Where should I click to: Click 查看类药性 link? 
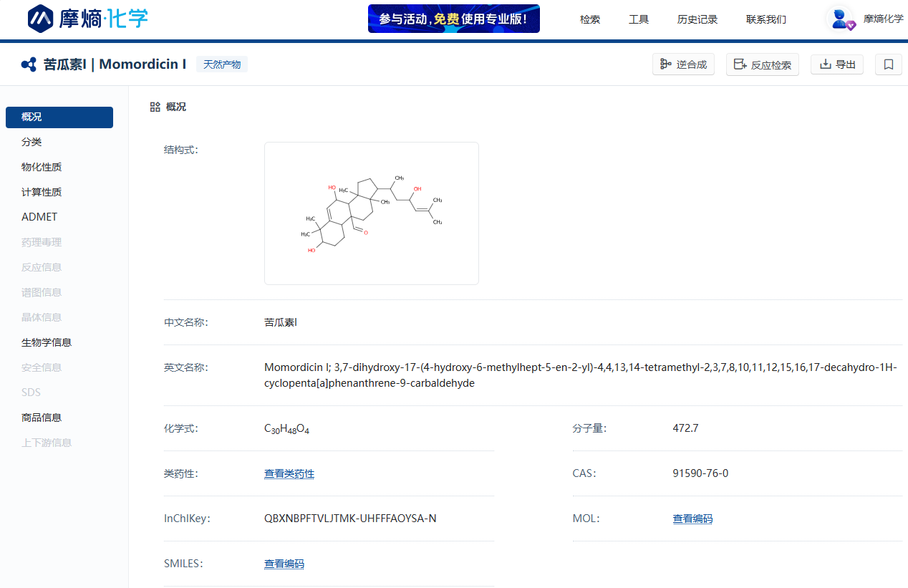click(289, 473)
